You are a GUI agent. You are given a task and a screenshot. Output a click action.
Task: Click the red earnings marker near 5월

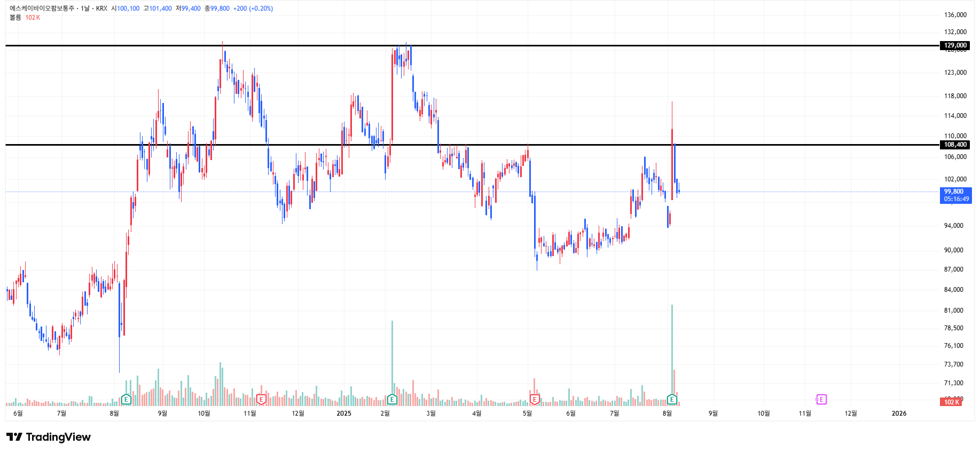(535, 399)
